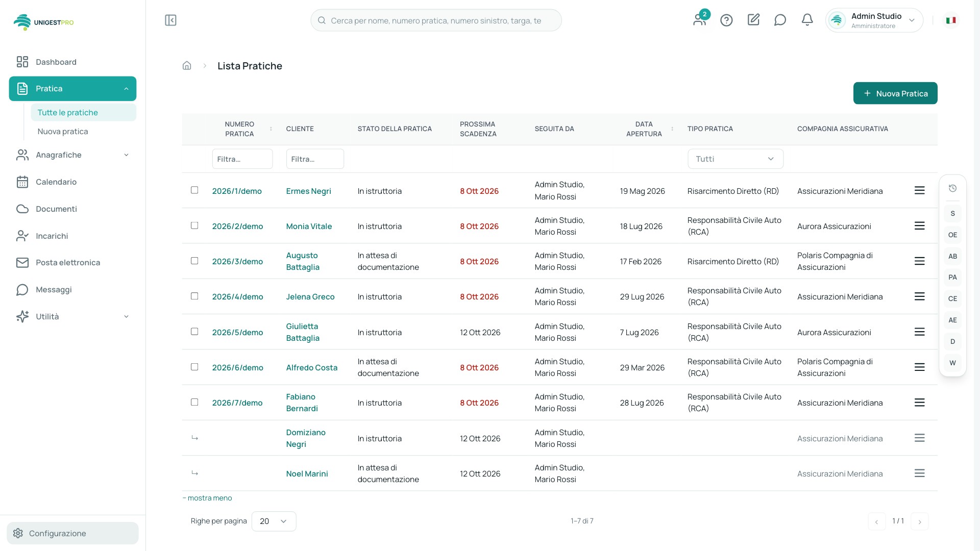Tick the checkbox for 2026/7/demo

click(194, 402)
